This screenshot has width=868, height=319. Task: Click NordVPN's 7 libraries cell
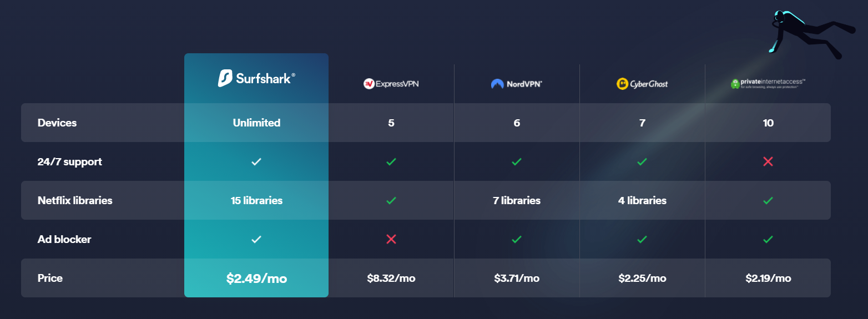coord(517,200)
